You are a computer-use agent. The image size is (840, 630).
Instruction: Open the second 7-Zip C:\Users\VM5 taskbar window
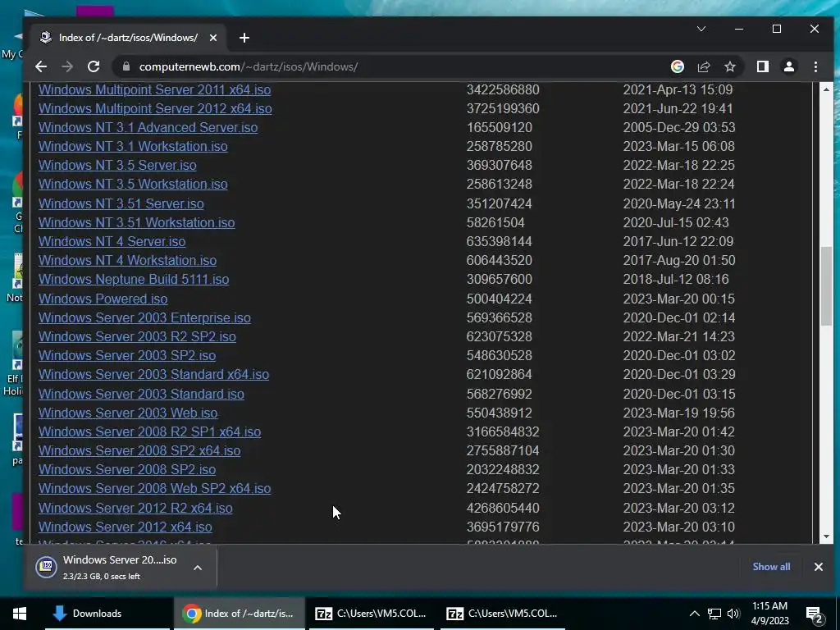pos(503,614)
